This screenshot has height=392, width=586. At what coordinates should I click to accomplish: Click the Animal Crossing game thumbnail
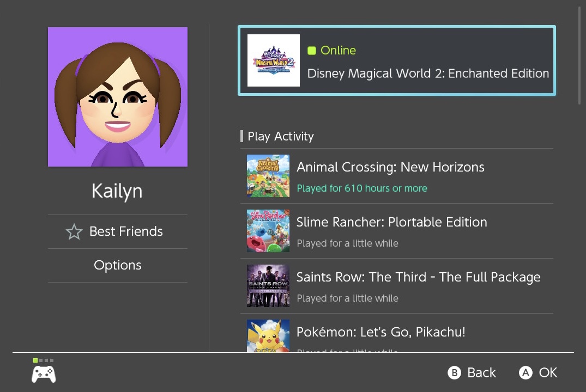[x=268, y=176]
